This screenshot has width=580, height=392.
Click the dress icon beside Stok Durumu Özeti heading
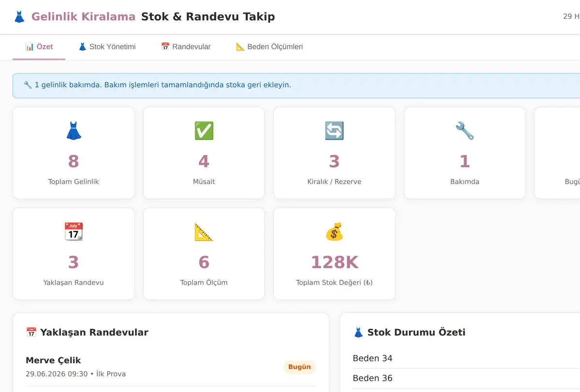coord(358,333)
